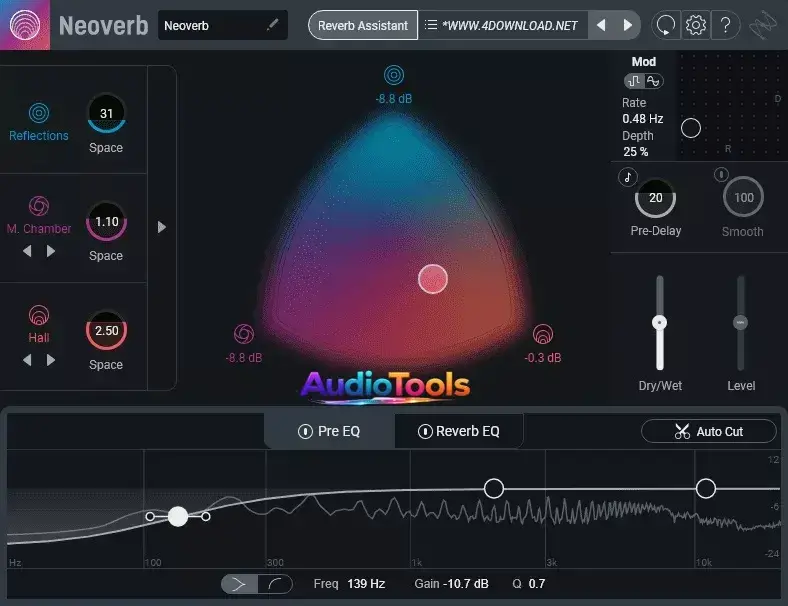Viewport: 788px width, 606px height.
Task: Click the M. Chamber engine icon
Action: click(39, 206)
